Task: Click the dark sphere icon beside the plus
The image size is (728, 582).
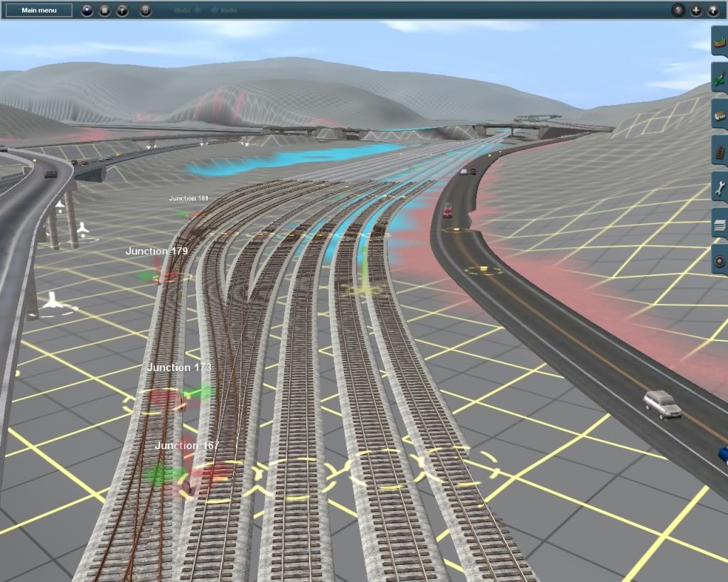Action: (x=678, y=10)
